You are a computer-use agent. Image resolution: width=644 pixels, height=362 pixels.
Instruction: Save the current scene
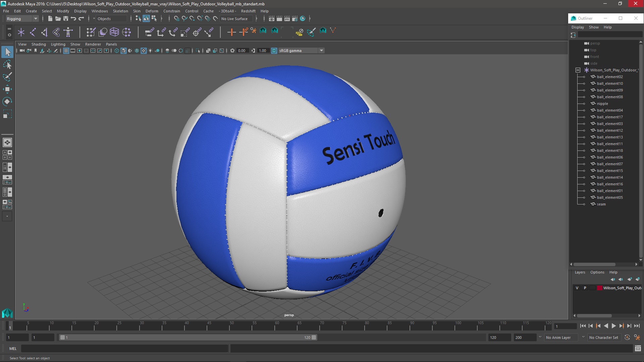click(65, 18)
